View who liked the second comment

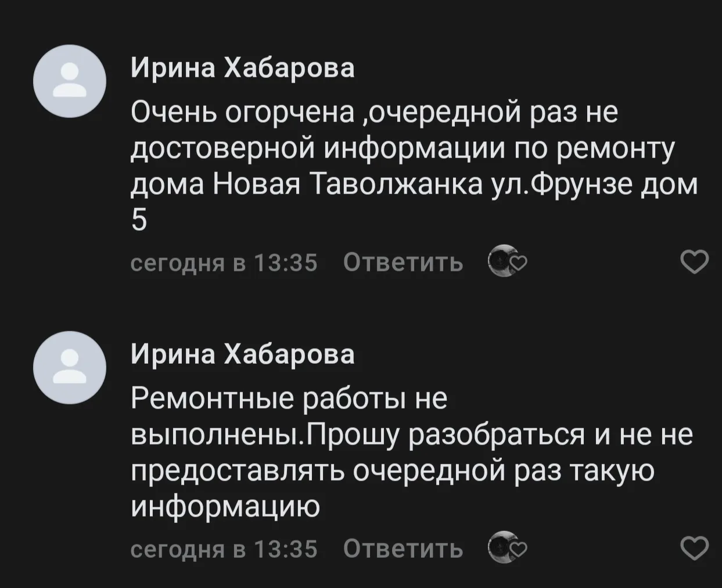[x=502, y=547]
